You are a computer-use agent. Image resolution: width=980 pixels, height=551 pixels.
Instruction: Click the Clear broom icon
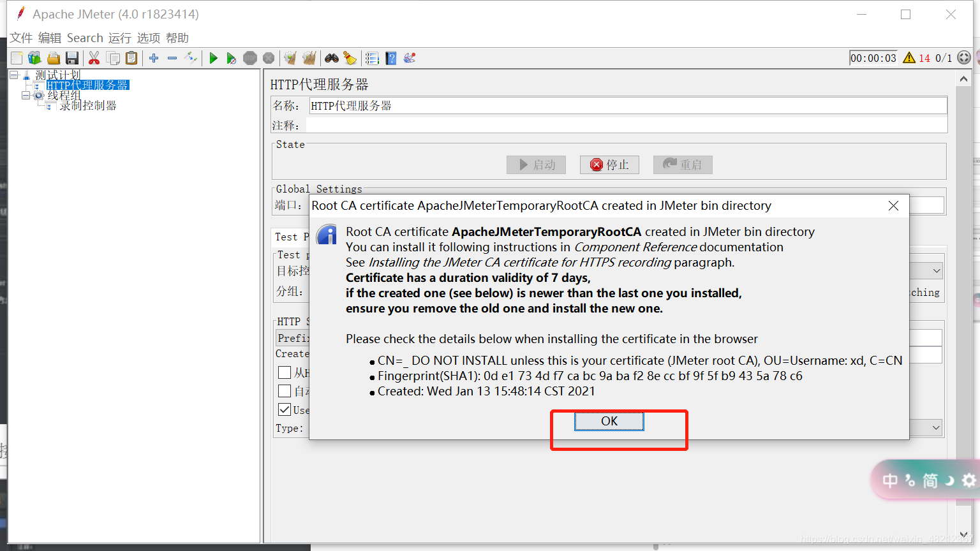point(291,58)
